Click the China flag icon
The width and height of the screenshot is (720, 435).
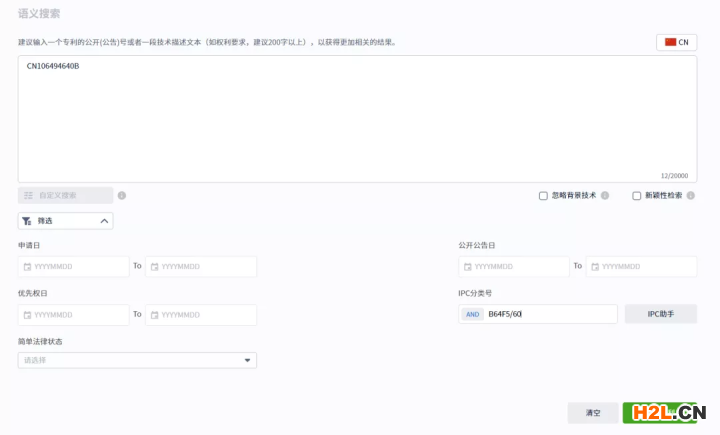670,42
